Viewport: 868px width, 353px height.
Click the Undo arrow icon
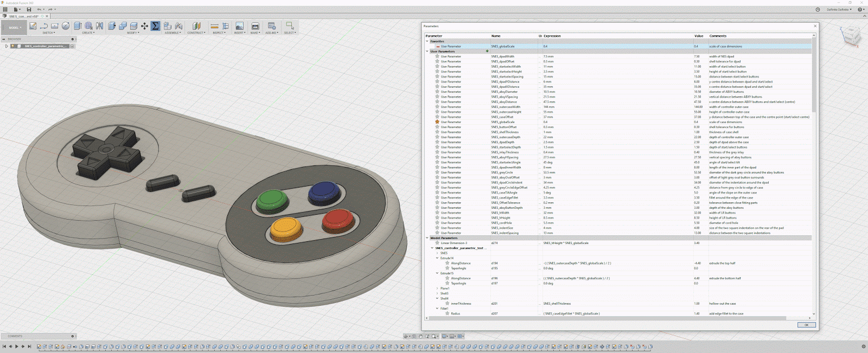click(39, 9)
